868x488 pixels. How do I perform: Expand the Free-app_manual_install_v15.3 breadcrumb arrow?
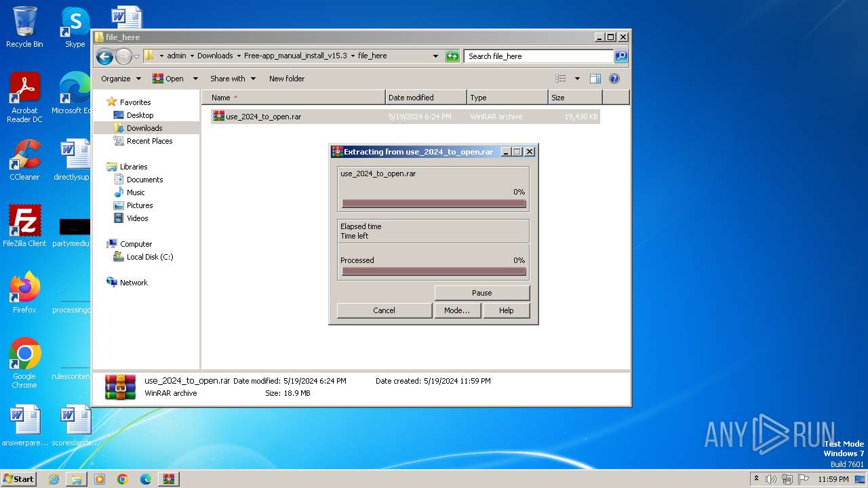[353, 56]
